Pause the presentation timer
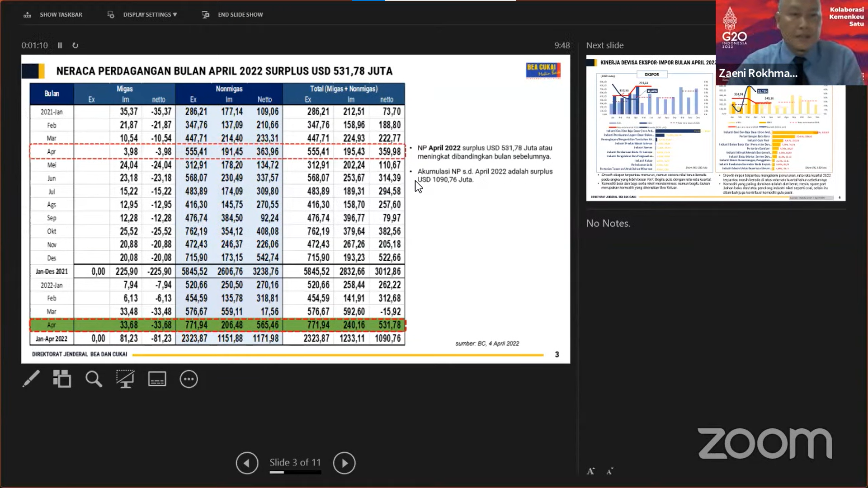 click(60, 46)
